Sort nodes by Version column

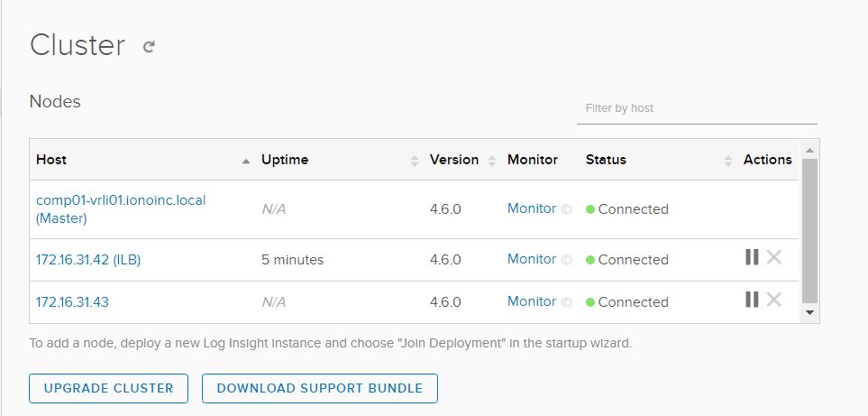(492, 161)
